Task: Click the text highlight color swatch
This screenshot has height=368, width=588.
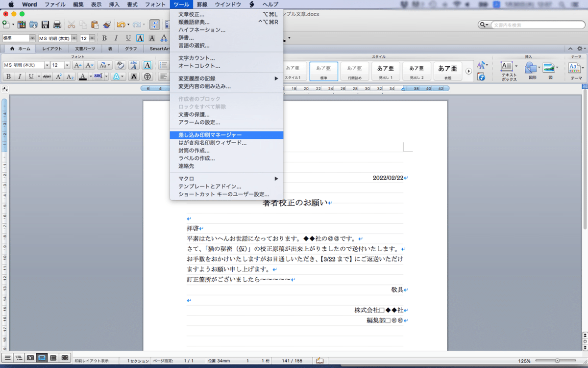Action: pyautogui.click(x=98, y=77)
